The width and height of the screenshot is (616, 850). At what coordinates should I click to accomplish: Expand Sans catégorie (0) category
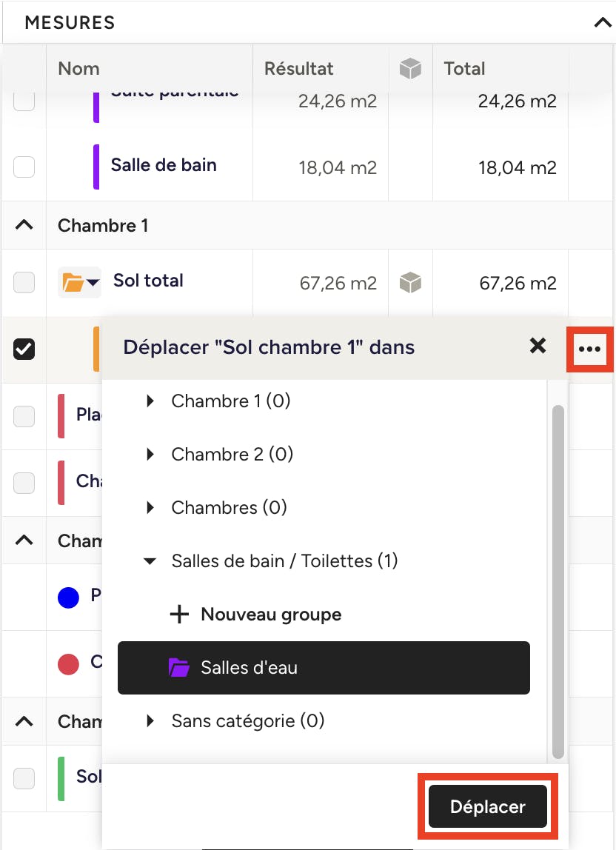[151, 721]
